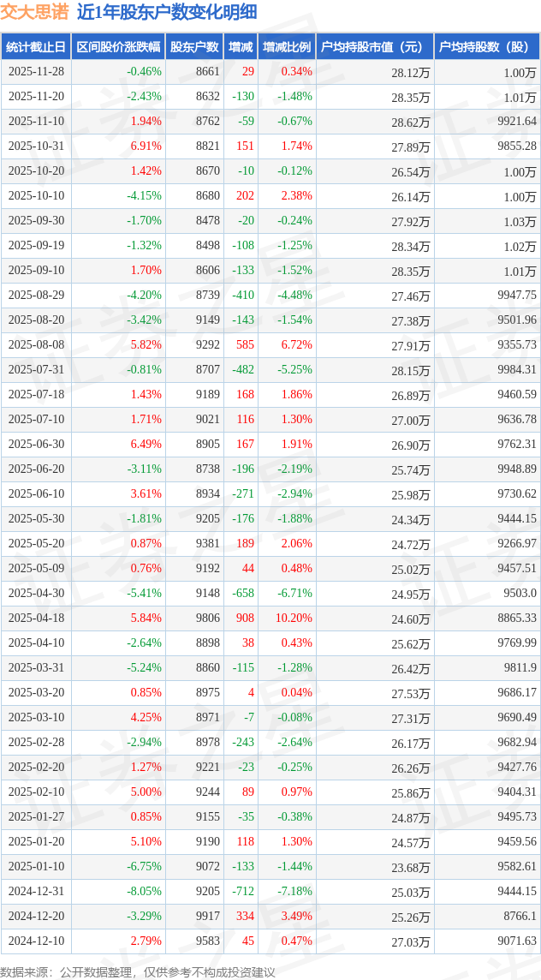This screenshot has width=541, height=980.
Task: Click the 6.91% price change cell
Action: [x=146, y=146]
